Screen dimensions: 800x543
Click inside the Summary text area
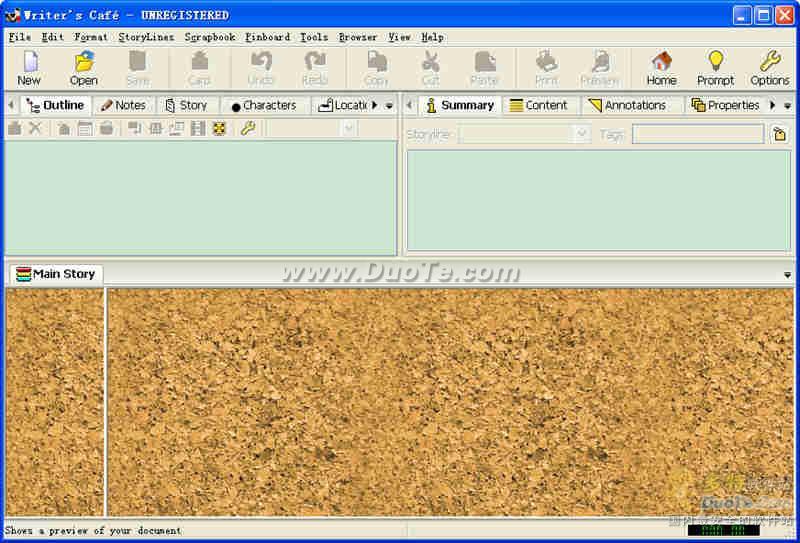(x=599, y=200)
